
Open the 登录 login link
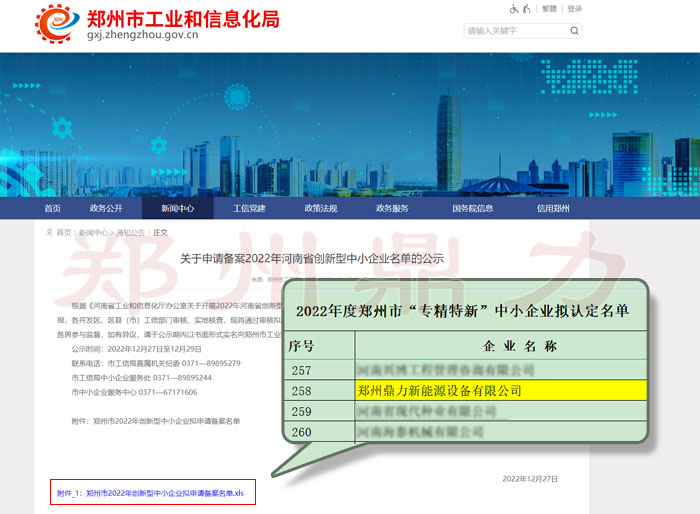click(574, 9)
